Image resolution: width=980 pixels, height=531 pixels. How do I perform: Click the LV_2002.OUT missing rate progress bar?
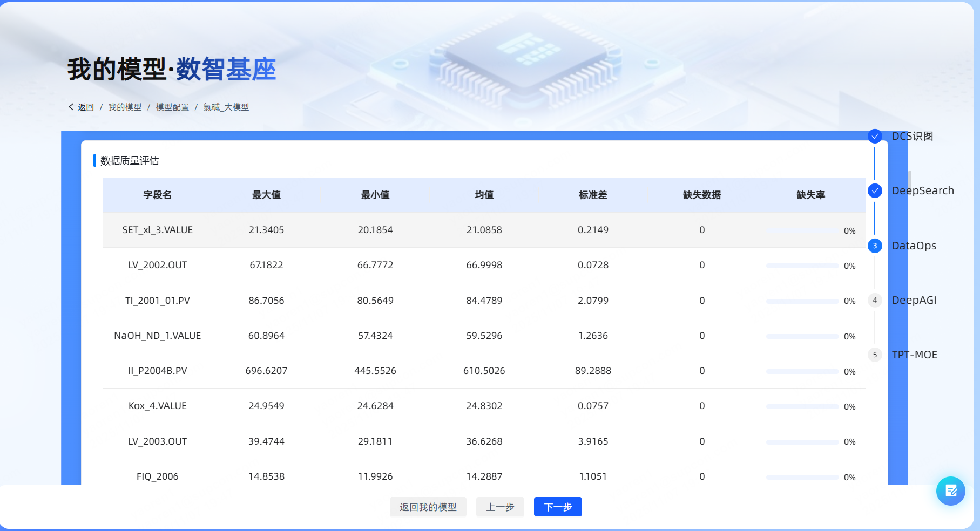pyautogui.click(x=802, y=266)
